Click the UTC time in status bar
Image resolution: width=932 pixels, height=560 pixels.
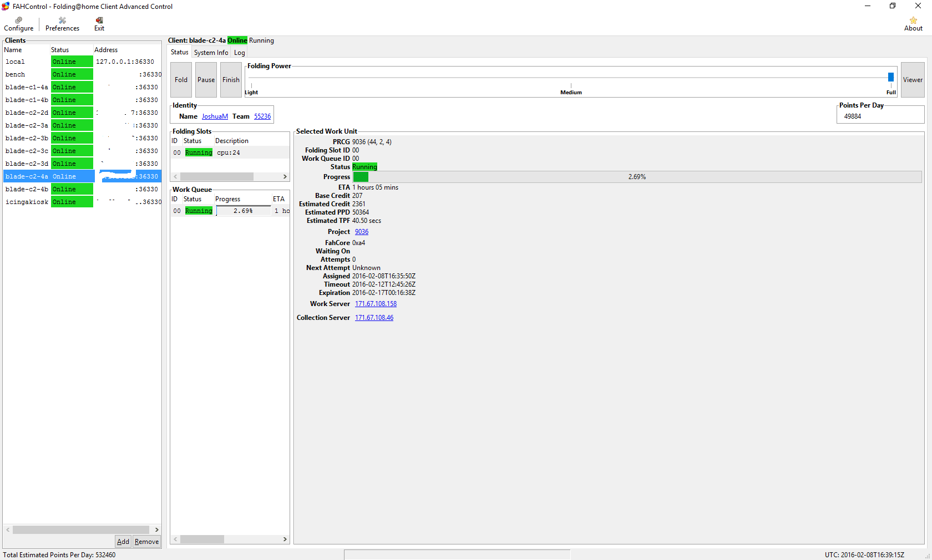864,555
